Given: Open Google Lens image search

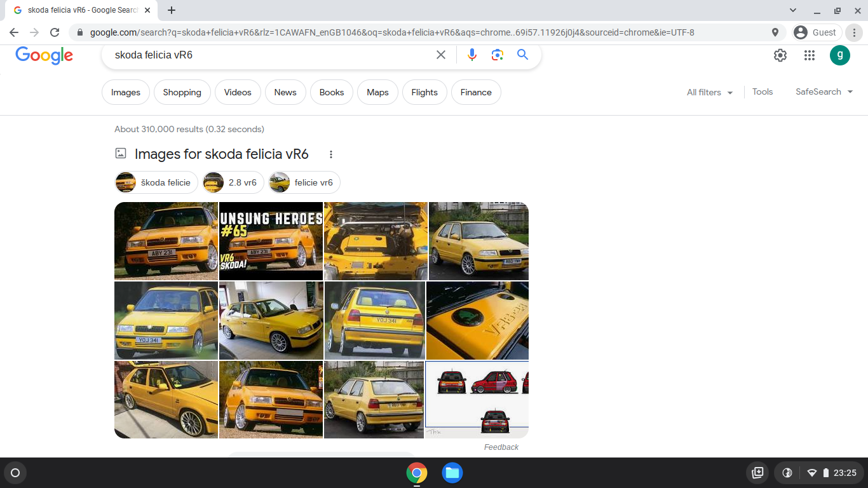Looking at the screenshot, I should 497,55.
